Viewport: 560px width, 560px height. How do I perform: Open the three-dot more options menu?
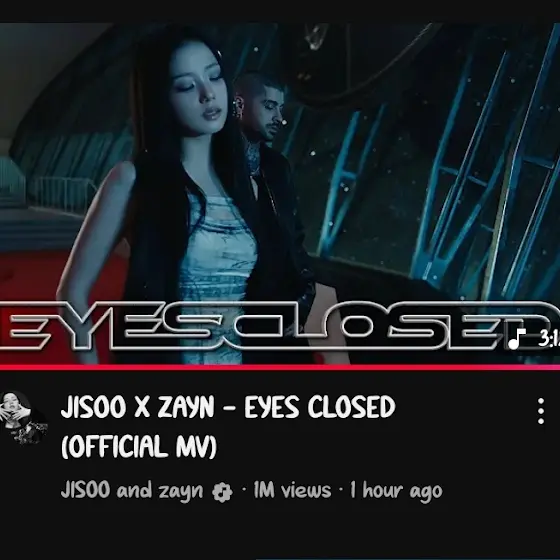click(x=541, y=411)
